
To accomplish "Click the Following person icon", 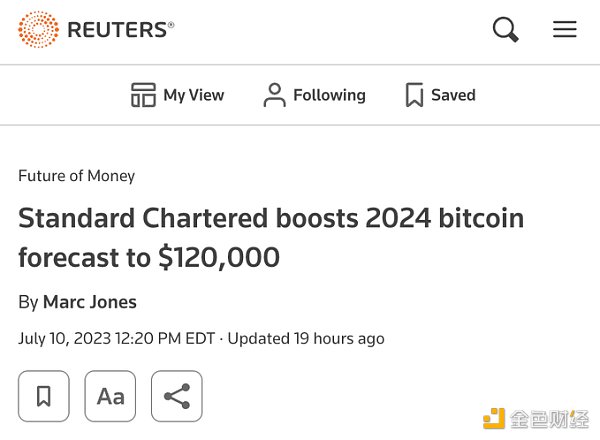I will 273,95.
